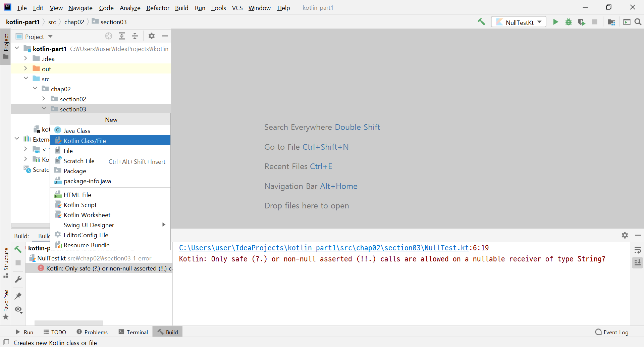This screenshot has height=347, width=644.
Task: Click the Build Project hammer icon
Action: pos(481,22)
